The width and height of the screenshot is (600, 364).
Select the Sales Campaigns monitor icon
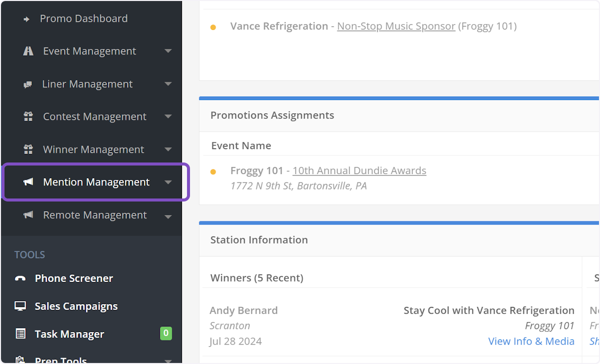tap(19, 306)
